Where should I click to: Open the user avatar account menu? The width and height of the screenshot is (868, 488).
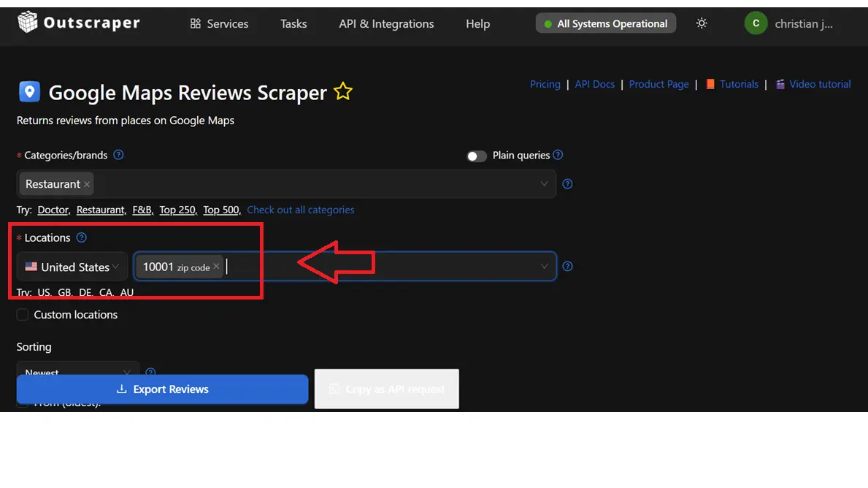click(x=756, y=23)
